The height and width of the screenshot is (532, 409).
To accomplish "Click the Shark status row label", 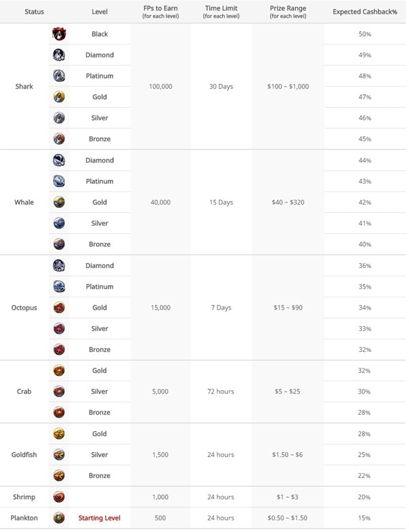I will point(24,87).
